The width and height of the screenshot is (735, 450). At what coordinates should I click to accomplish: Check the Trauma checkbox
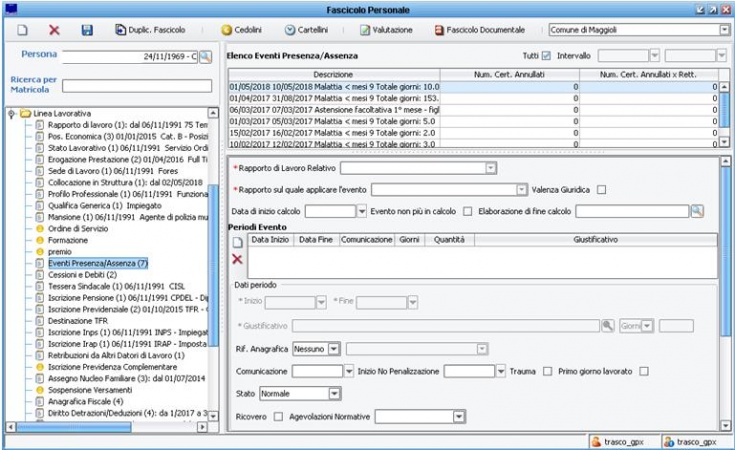[547, 371]
